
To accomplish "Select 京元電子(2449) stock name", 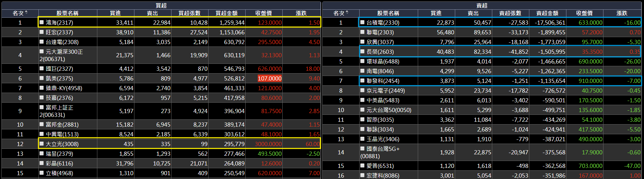I will pyautogui.click(x=386, y=90).
